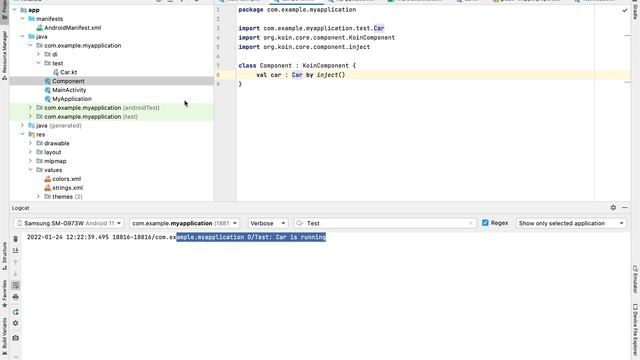Open Logcat panel options gear

pyautogui.click(x=613, y=208)
